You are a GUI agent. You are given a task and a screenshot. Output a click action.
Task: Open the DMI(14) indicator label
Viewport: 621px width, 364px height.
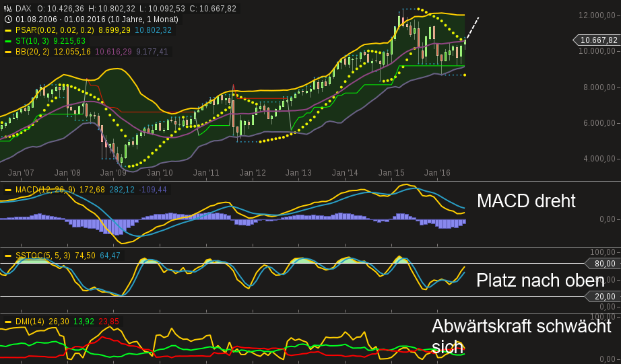pyautogui.click(x=30, y=322)
